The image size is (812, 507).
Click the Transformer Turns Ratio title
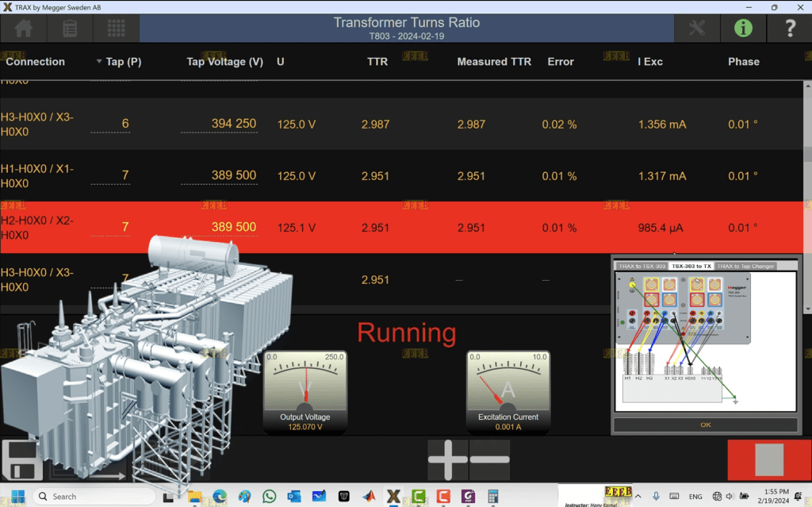[x=407, y=22]
